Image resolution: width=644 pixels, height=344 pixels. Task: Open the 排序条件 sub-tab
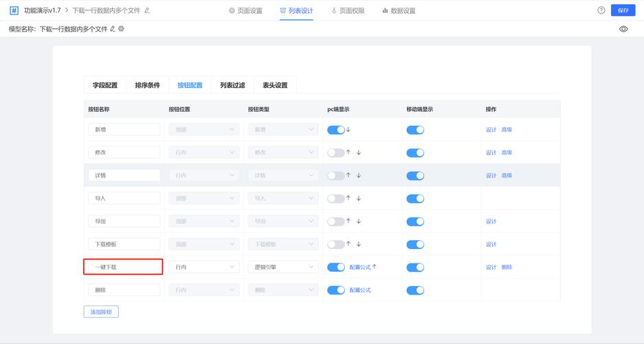[148, 85]
